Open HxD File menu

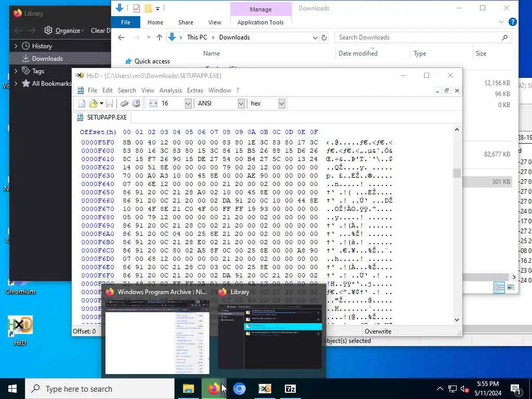[x=92, y=90]
